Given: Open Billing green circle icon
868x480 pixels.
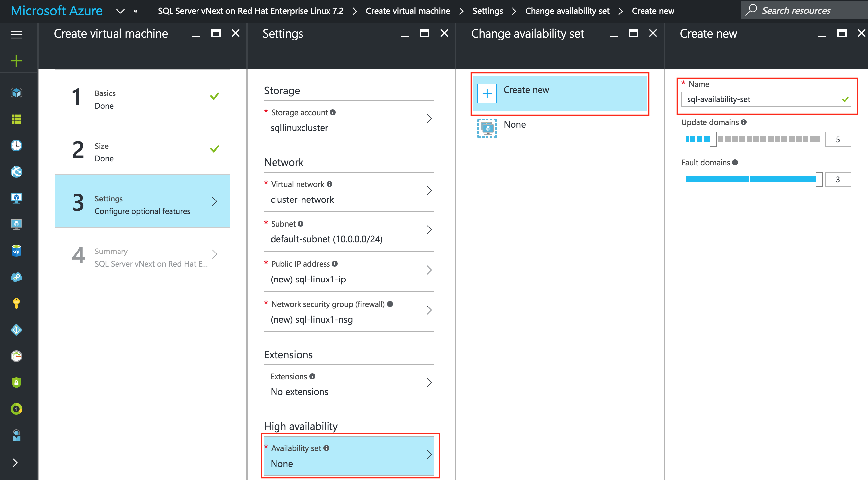Looking at the screenshot, I should pos(16,409).
